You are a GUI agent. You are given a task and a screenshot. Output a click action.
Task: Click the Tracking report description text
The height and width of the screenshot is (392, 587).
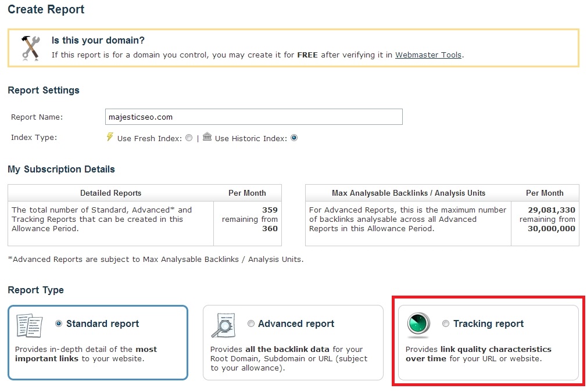(x=478, y=354)
